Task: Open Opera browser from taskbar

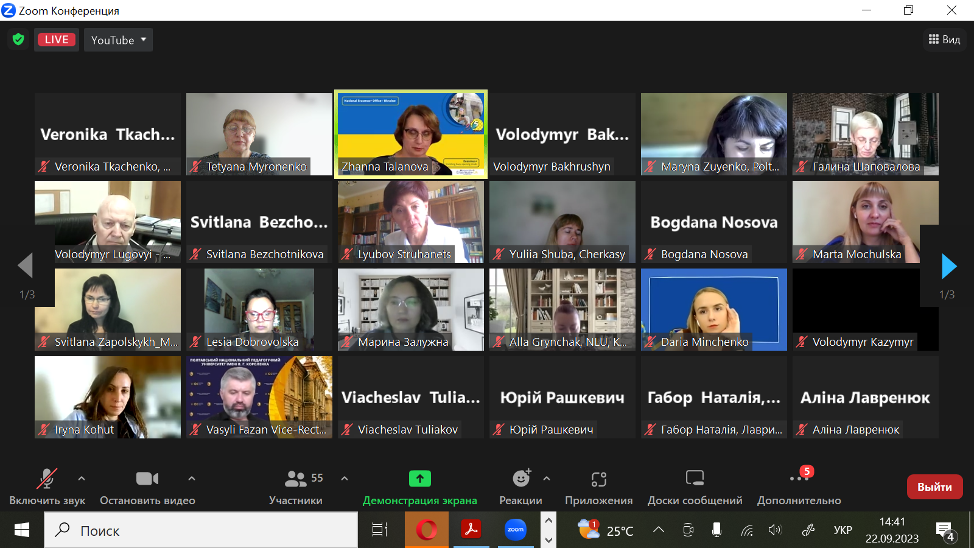Action: 426,530
